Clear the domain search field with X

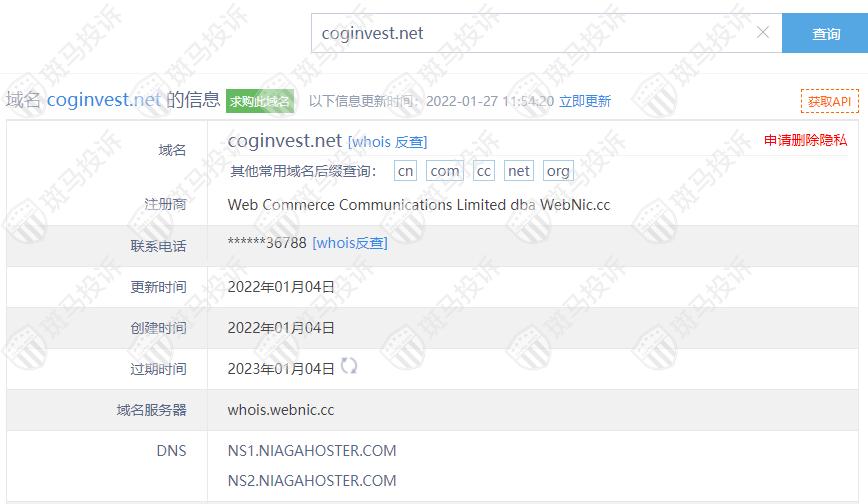click(763, 33)
